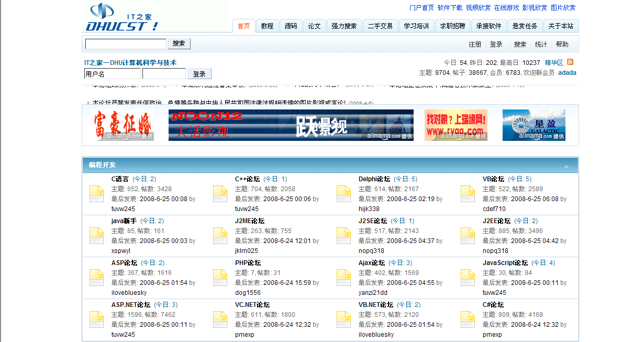Open the 强力搜索 tab
Screen dimensions: 644x342
[345, 25]
